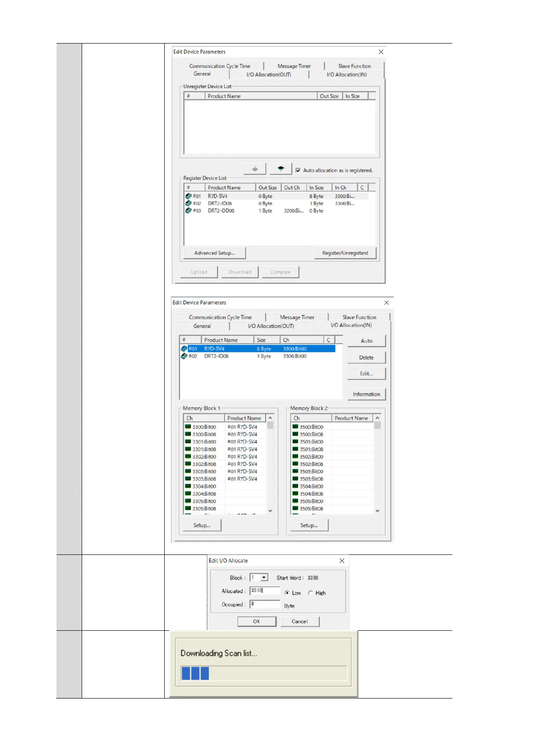Open Message Timer tab in first dialog

click(294, 66)
